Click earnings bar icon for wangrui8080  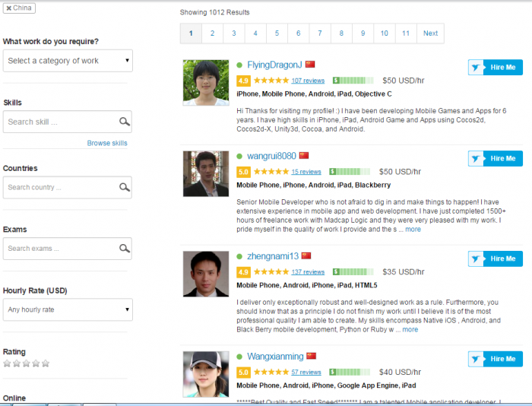tap(353, 172)
